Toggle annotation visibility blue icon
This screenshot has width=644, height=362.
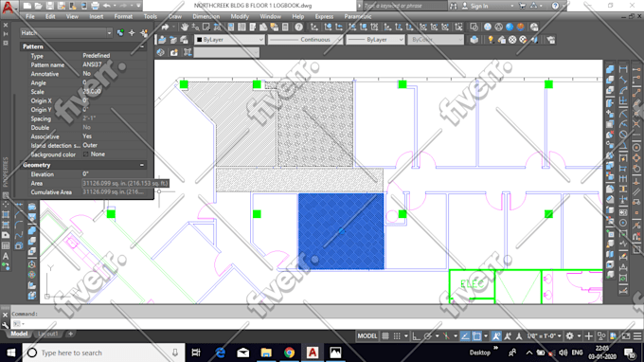point(496,336)
